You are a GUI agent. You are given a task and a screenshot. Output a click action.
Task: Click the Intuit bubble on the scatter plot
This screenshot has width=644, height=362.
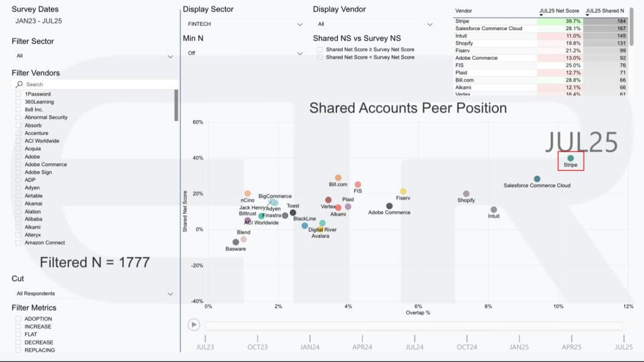pos(494,210)
